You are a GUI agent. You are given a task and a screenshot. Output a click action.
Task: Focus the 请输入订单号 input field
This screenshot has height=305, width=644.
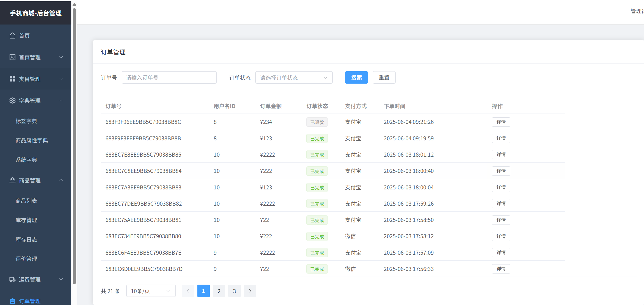click(169, 77)
